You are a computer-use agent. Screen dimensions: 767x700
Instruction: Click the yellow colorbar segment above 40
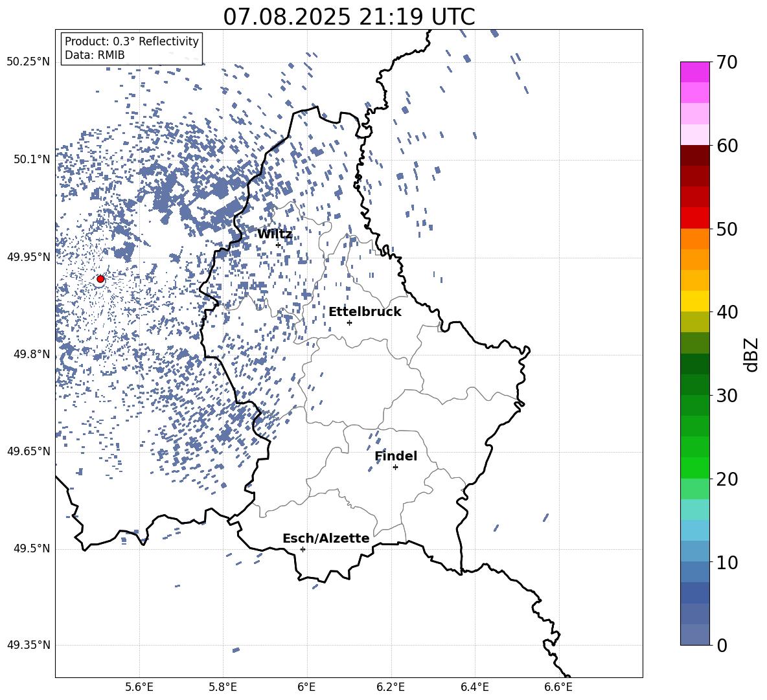(x=695, y=302)
